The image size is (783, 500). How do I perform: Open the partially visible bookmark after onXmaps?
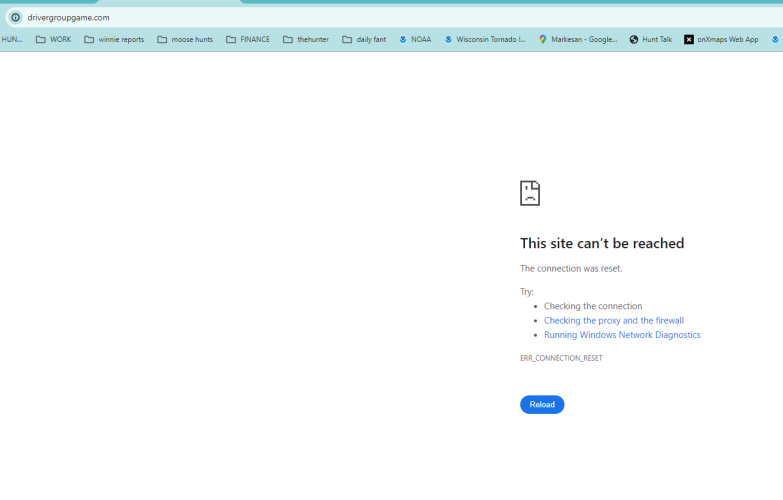click(776, 39)
